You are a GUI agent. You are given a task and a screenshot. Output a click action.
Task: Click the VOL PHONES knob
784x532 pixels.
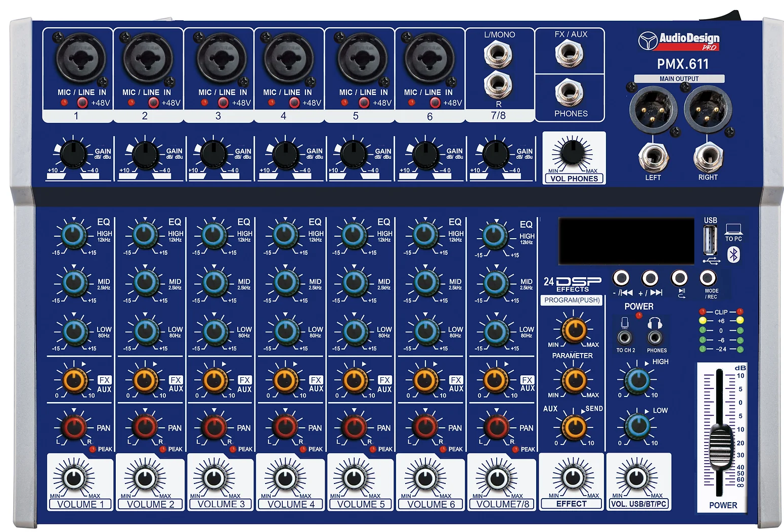point(572,152)
